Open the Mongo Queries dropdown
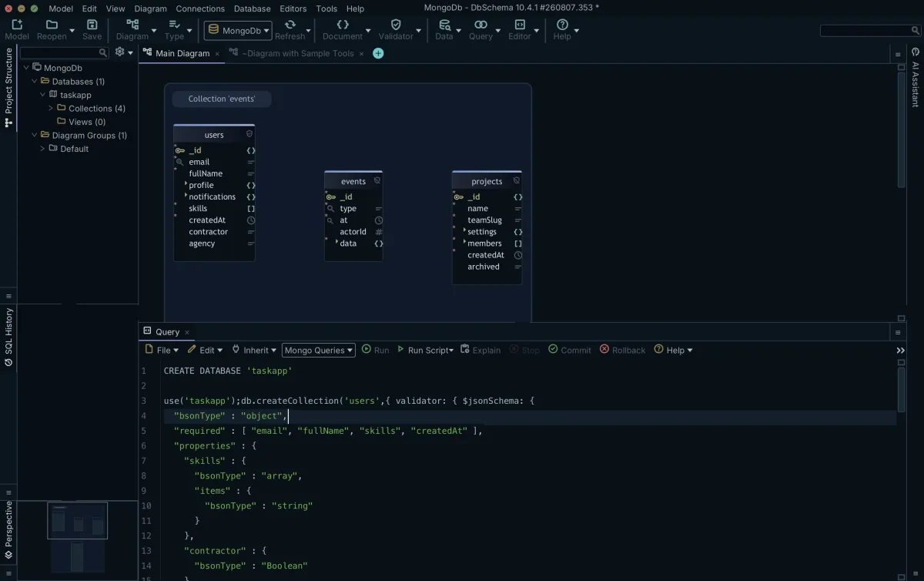Image resolution: width=924 pixels, height=581 pixels. click(319, 350)
